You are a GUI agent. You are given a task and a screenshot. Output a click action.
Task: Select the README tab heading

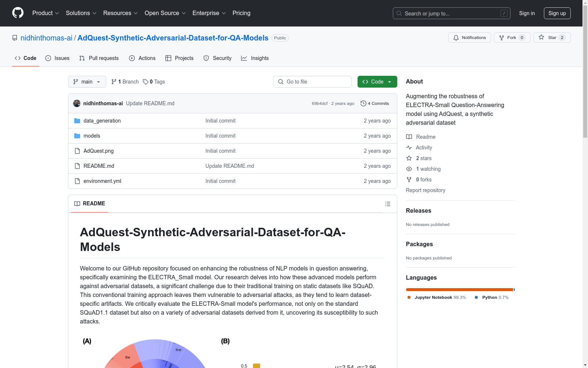pos(90,204)
